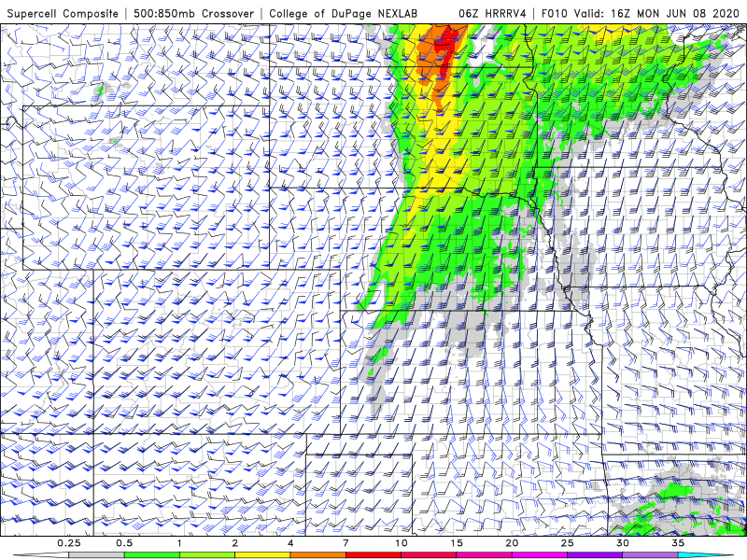This screenshot has height=560, width=747.
Task: Click the legend value 25
Action: coord(567,543)
